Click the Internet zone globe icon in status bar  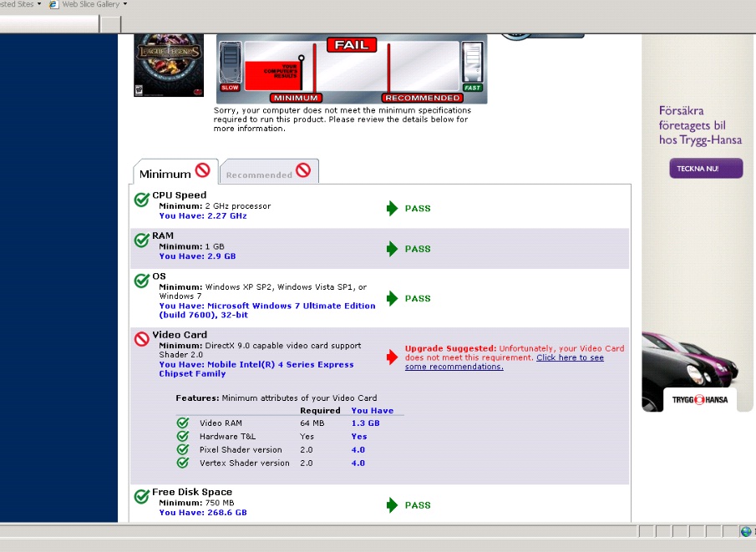[x=746, y=532]
